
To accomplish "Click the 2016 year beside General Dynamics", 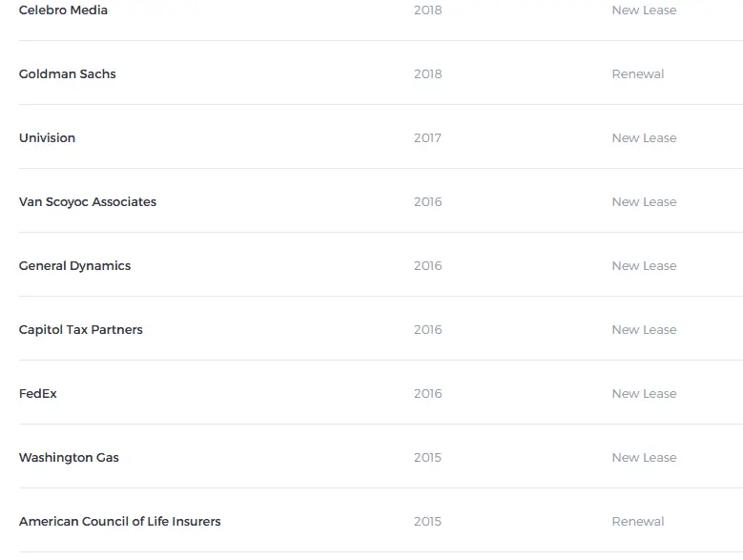I will [427, 266].
